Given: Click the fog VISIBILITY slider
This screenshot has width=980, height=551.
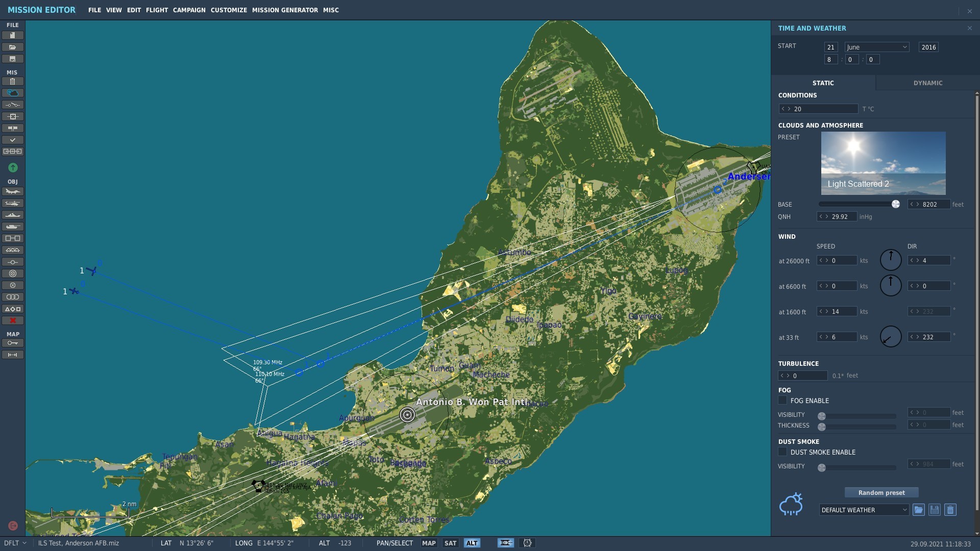Looking at the screenshot, I should click(857, 416).
